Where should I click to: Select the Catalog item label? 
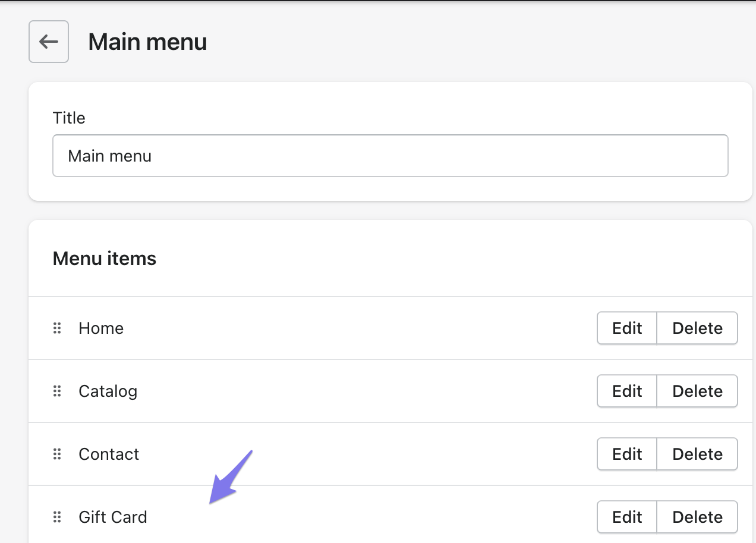point(108,391)
